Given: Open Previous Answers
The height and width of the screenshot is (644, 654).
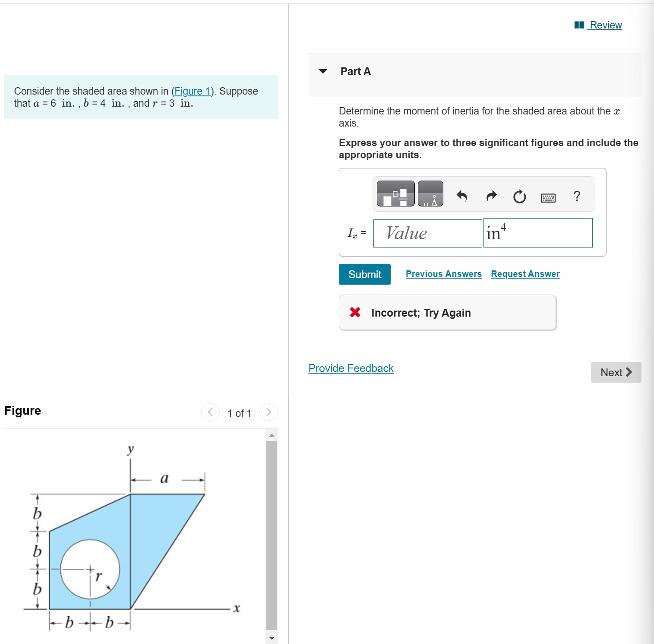Looking at the screenshot, I should (443, 273).
